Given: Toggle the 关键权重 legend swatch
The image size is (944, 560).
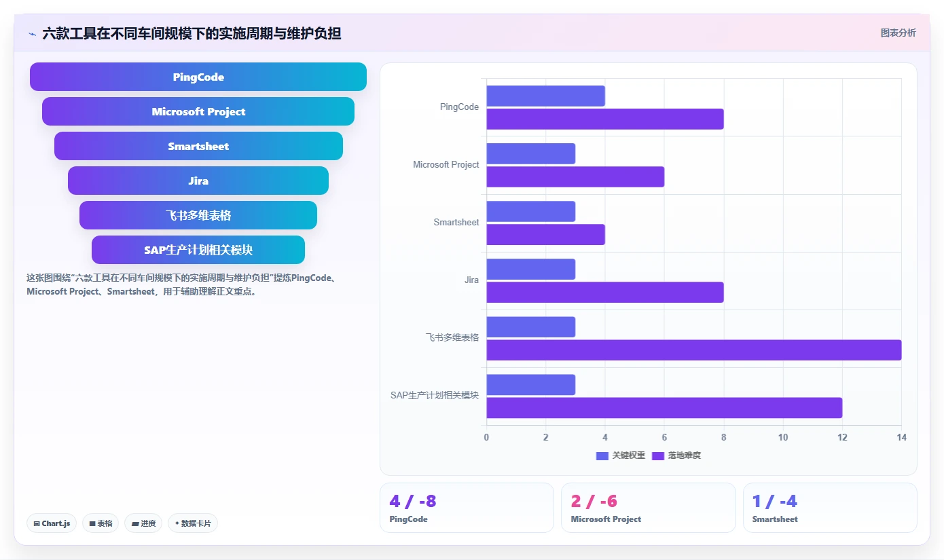Looking at the screenshot, I should pyautogui.click(x=602, y=455).
